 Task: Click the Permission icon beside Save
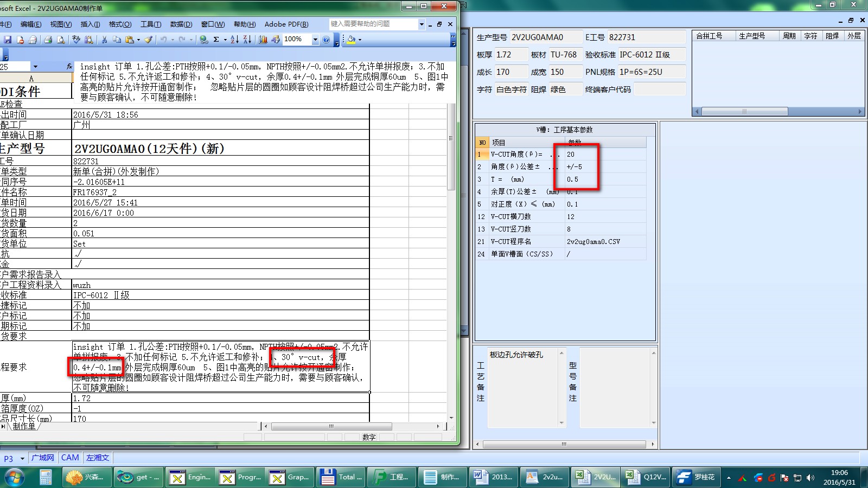[x=21, y=40]
